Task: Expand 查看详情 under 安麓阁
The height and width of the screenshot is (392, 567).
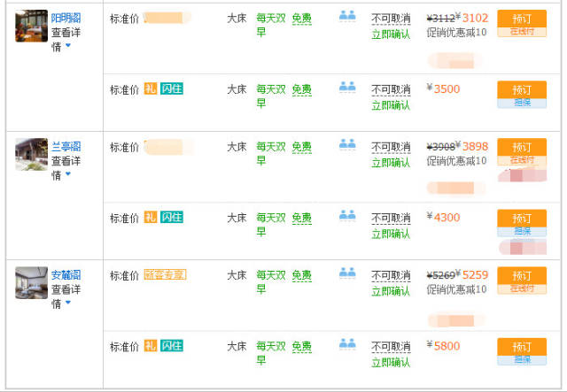Action: [x=63, y=296]
